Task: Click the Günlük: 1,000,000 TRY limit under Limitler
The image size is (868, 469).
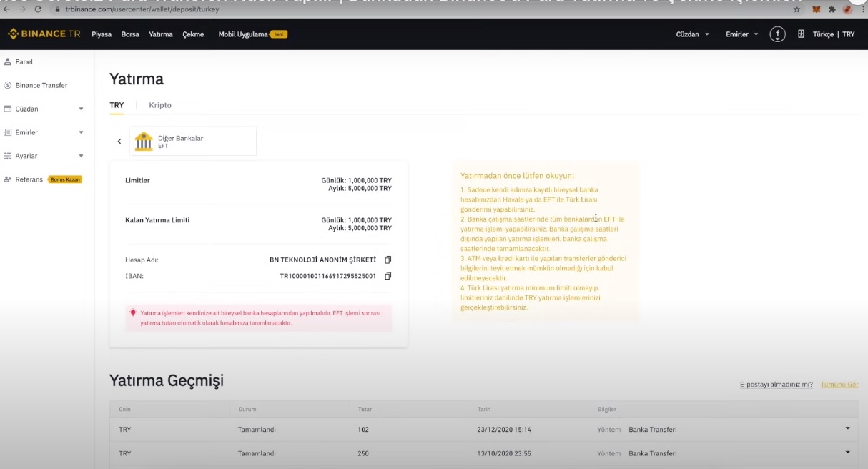Action: [356, 180]
